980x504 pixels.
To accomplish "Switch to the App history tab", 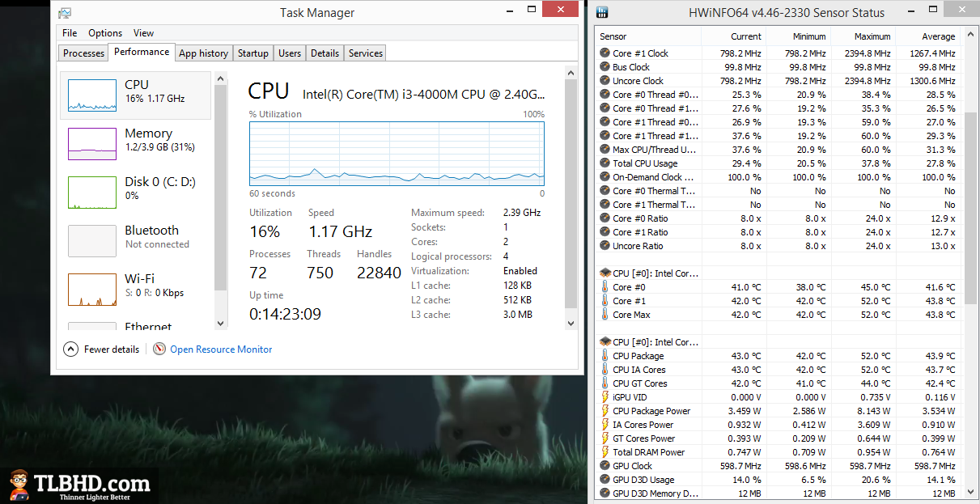I will pyautogui.click(x=203, y=53).
